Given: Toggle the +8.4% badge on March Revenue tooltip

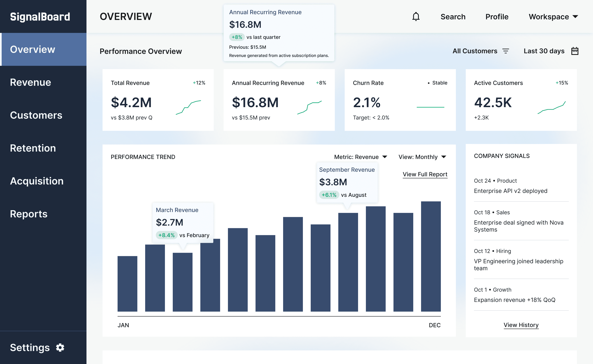Looking at the screenshot, I should pyautogui.click(x=167, y=235).
